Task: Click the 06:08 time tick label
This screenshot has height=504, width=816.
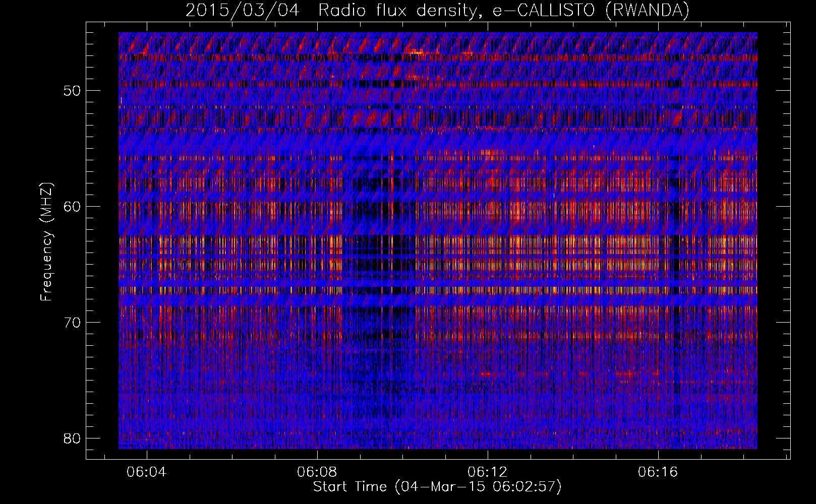Action: [317, 472]
